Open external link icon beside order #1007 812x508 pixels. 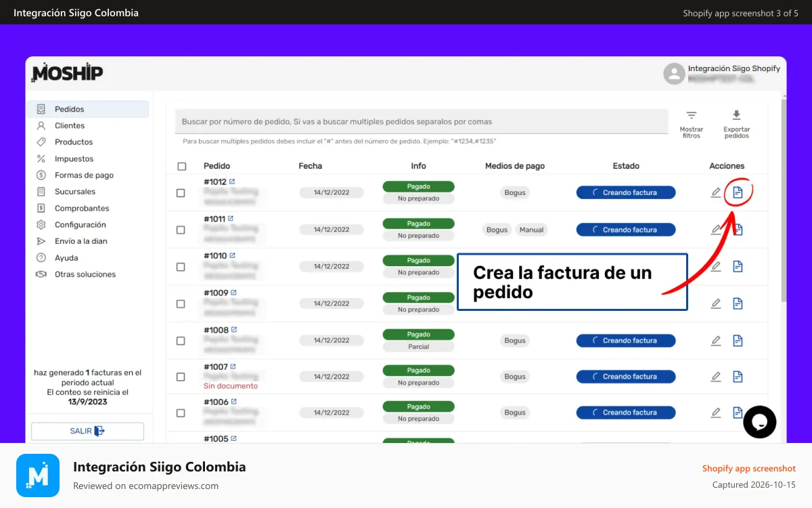click(233, 366)
